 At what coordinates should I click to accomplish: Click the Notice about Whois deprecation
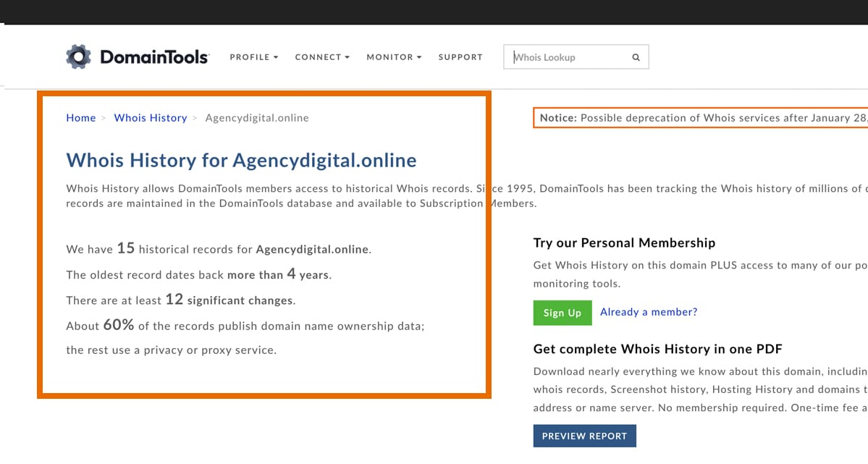pyautogui.click(x=700, y=118)
